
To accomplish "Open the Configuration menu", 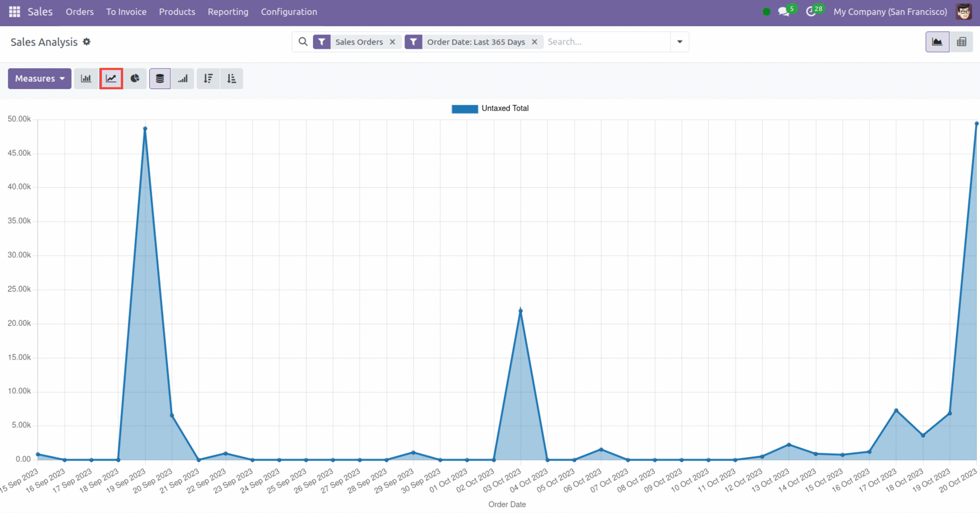I will (x=288, y=12).
